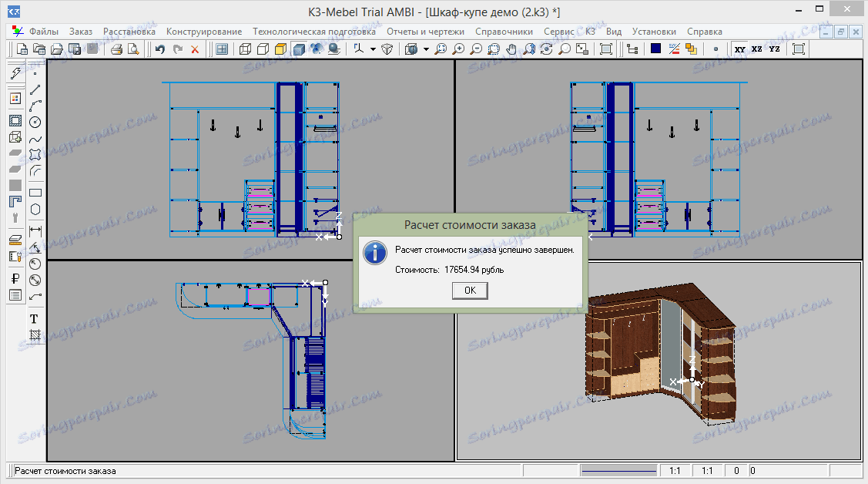Click the dark blue color swatch
This screenshot has width=868, height=484.
[x=655, y=49]
